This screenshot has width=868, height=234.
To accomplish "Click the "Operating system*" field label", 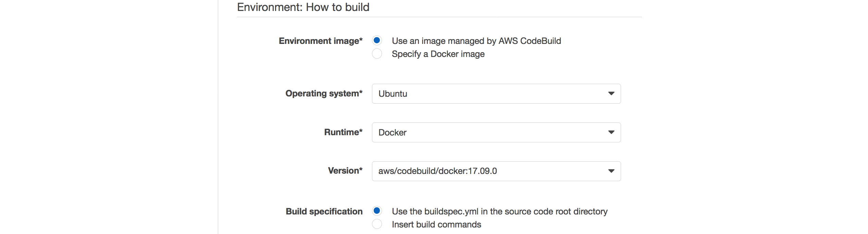I will click(x=324, y=93).
